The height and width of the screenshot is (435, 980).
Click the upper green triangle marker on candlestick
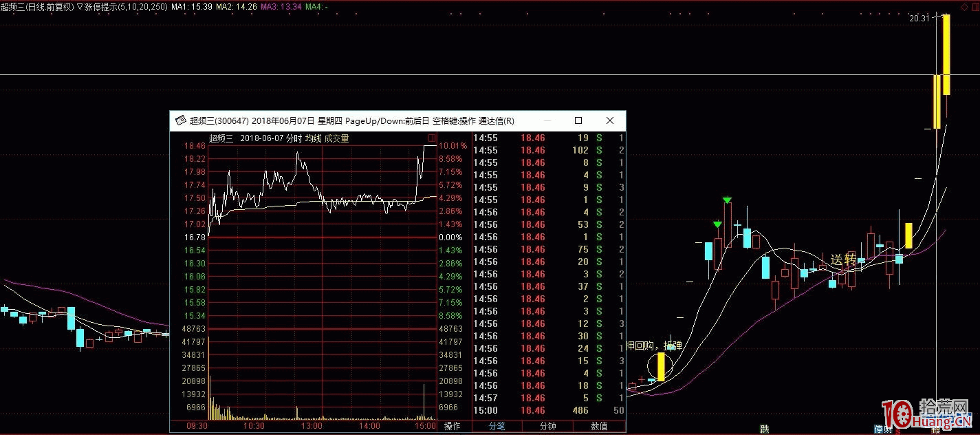(x=727, y=200)
